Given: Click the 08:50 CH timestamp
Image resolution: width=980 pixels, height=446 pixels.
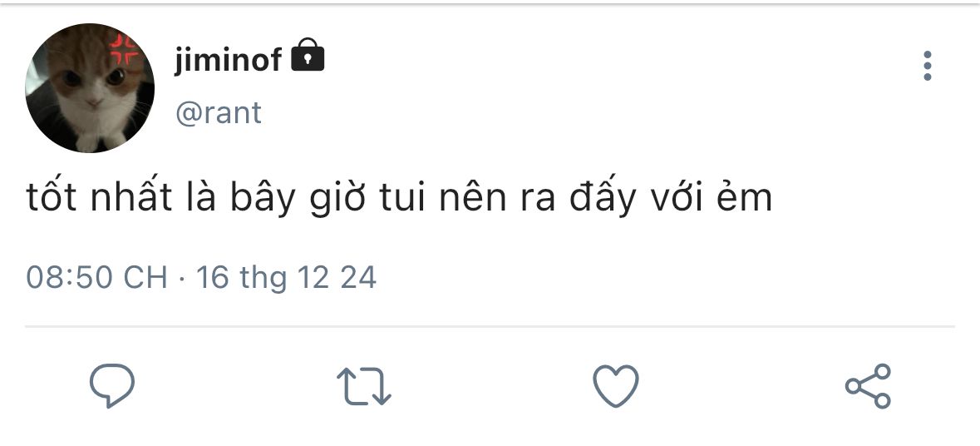Looking at the screenshot, I should click(97, 277).
